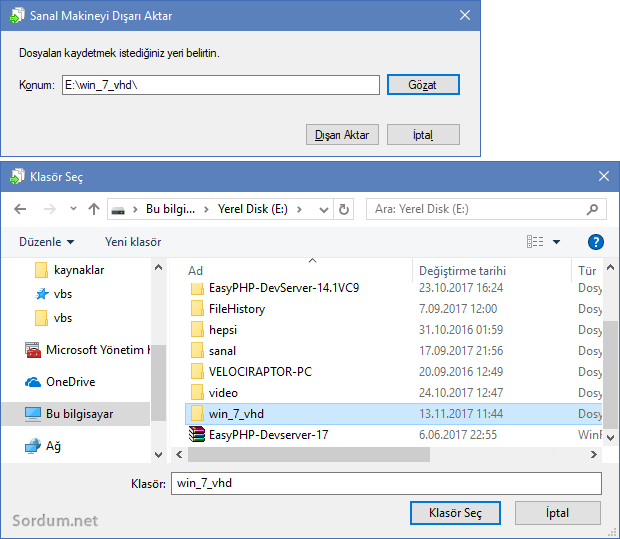Sort by Değiştirme tarihi column header
This screenshot has width=620, height=539.
click(x=462, y=271)
